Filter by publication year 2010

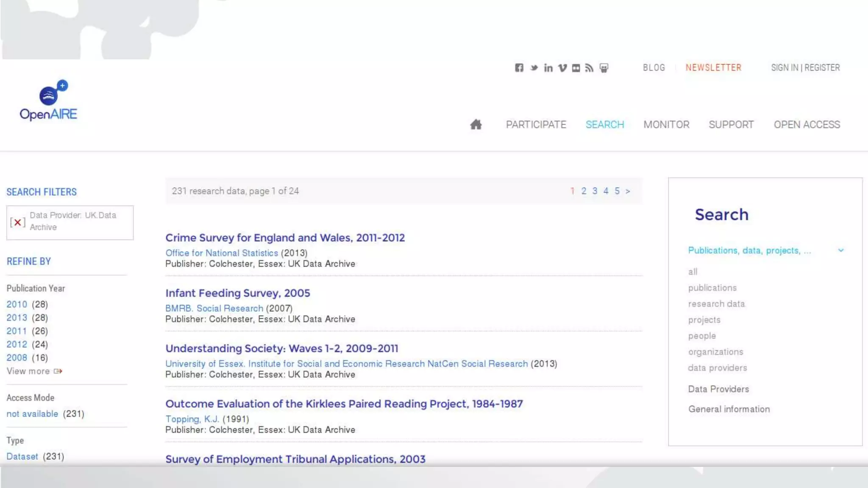tap(17, 304)
